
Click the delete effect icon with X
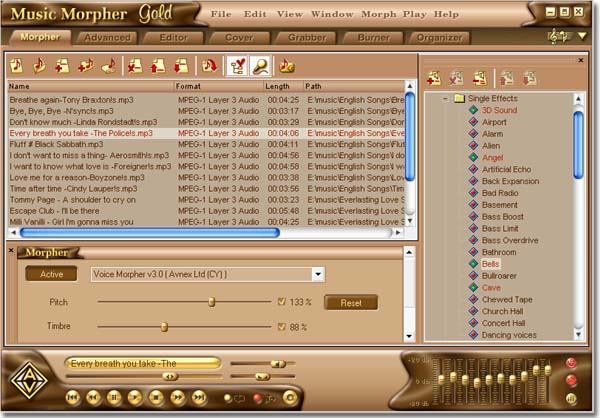[x=456, y=78]
